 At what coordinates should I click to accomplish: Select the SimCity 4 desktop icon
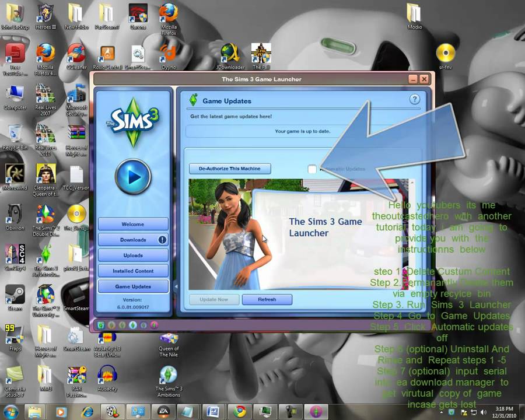(x=15, y=258)
